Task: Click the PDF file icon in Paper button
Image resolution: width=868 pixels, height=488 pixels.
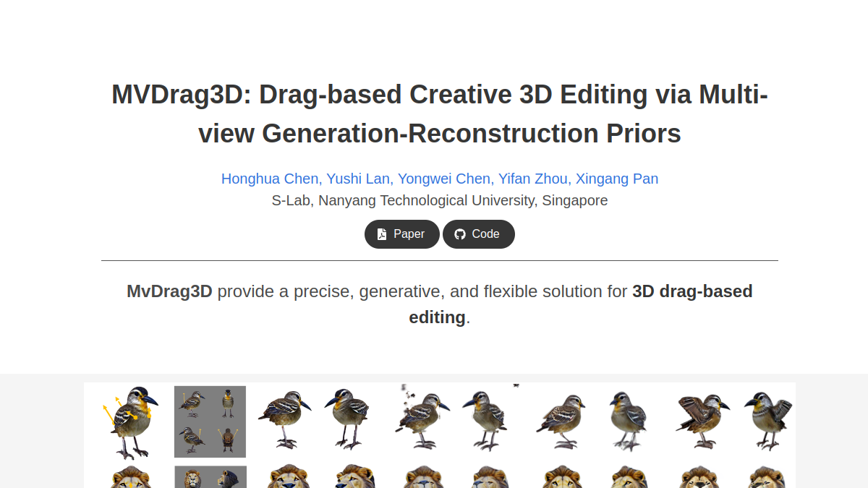Action: 382,234
